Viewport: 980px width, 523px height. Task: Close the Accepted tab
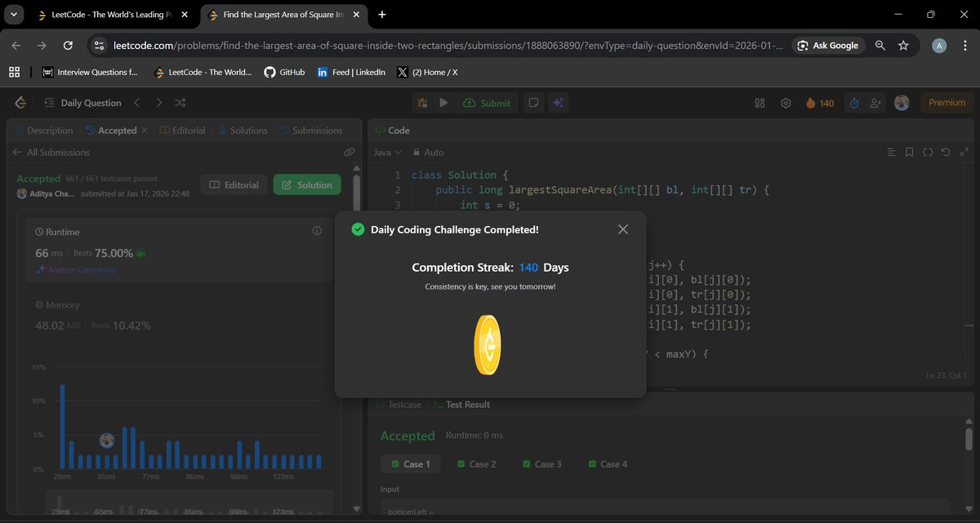coord(145,131)
